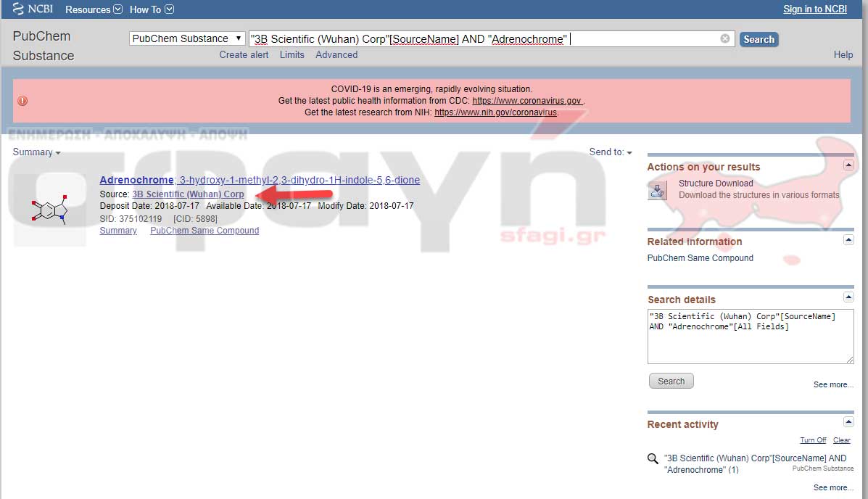The image size is (868, 499).
Task: Click See more in Recent activity
Action: point(833,487)
